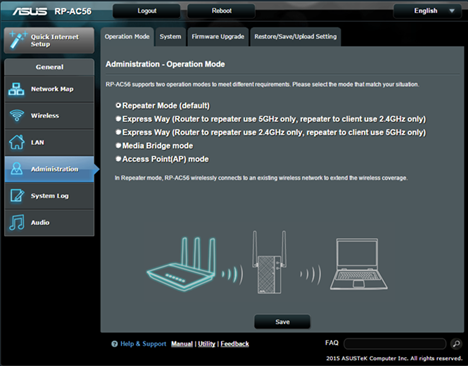Select Media Bridge mode radio button

click(118, 145)
